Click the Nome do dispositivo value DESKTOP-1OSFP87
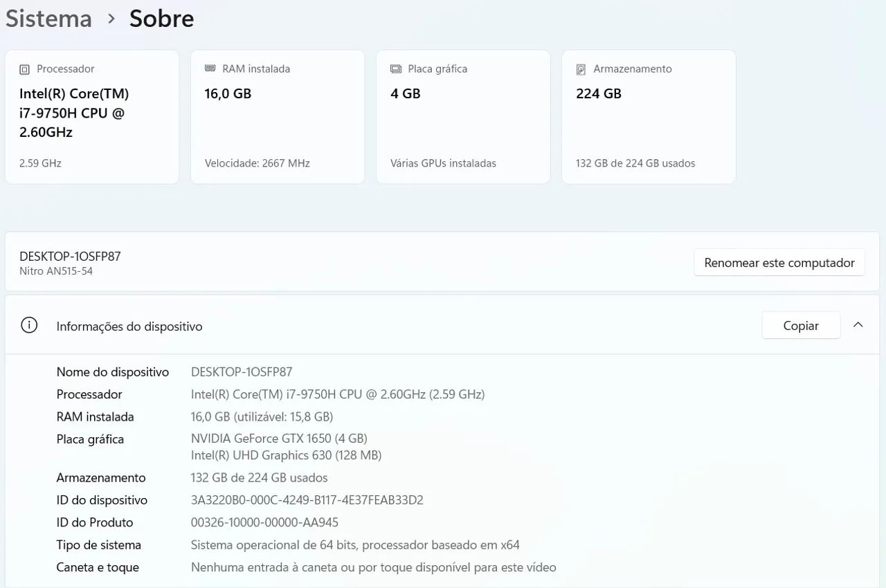886x588 pixels. click(x=242, y=372)
